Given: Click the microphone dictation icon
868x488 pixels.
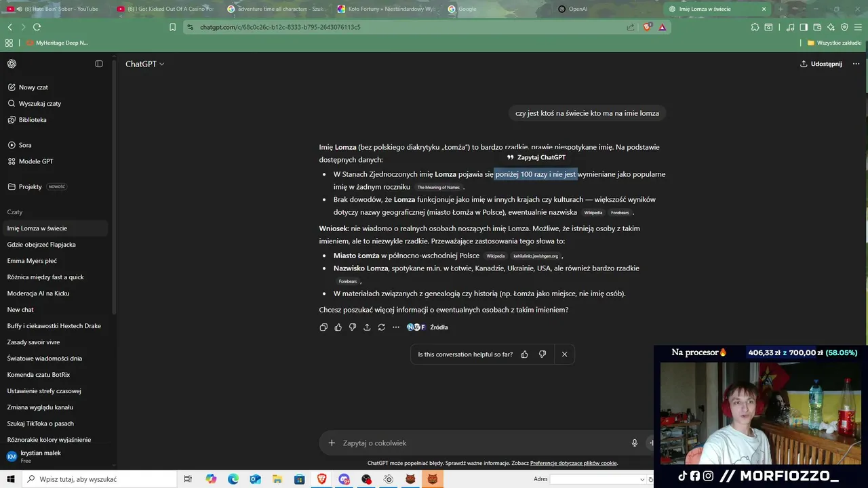Looking at the screenshot, I should click(635, 443).
